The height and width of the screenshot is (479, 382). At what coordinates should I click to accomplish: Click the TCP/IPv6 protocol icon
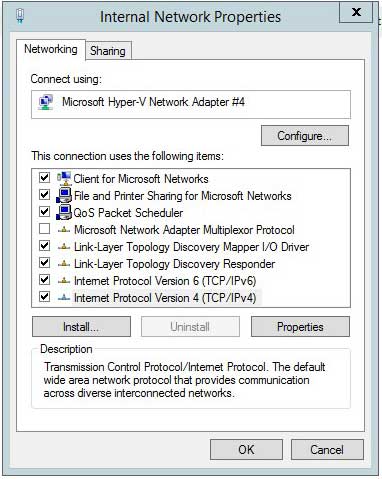point(64,281)
